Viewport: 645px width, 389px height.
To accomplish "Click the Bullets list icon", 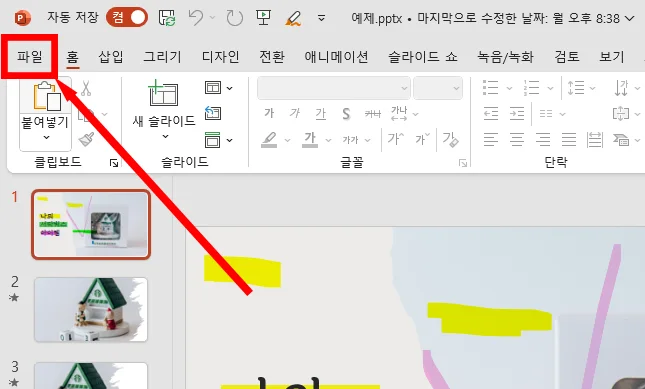I will pyautogui.click(x=490, y=88).
